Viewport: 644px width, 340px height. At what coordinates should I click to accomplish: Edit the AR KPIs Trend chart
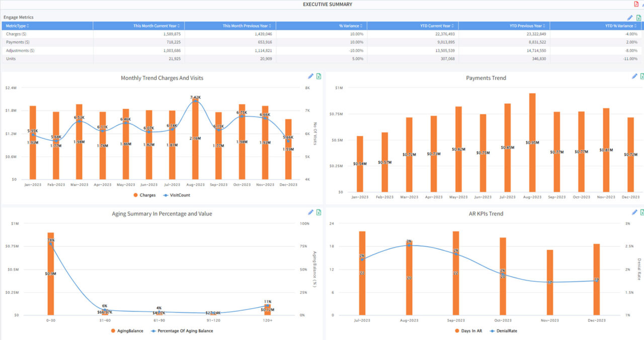(x=635, y=212)
